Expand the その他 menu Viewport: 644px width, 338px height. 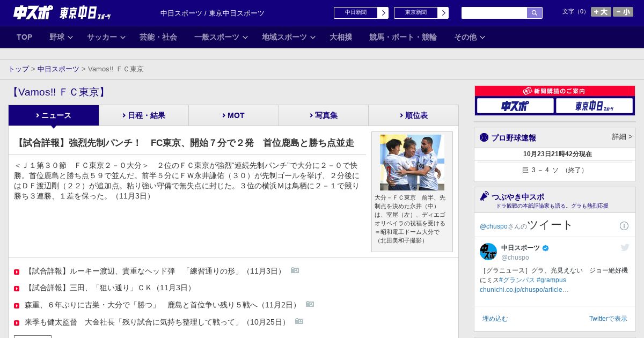470,37
